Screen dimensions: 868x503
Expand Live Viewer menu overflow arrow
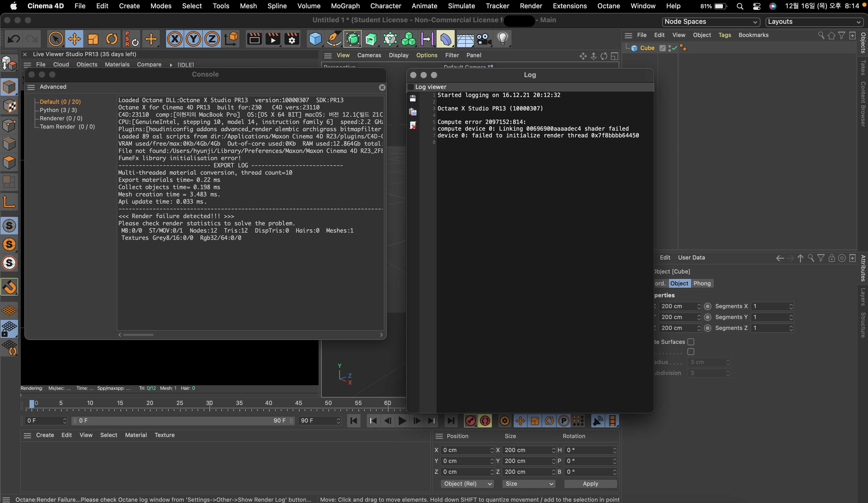coord(171,65)
